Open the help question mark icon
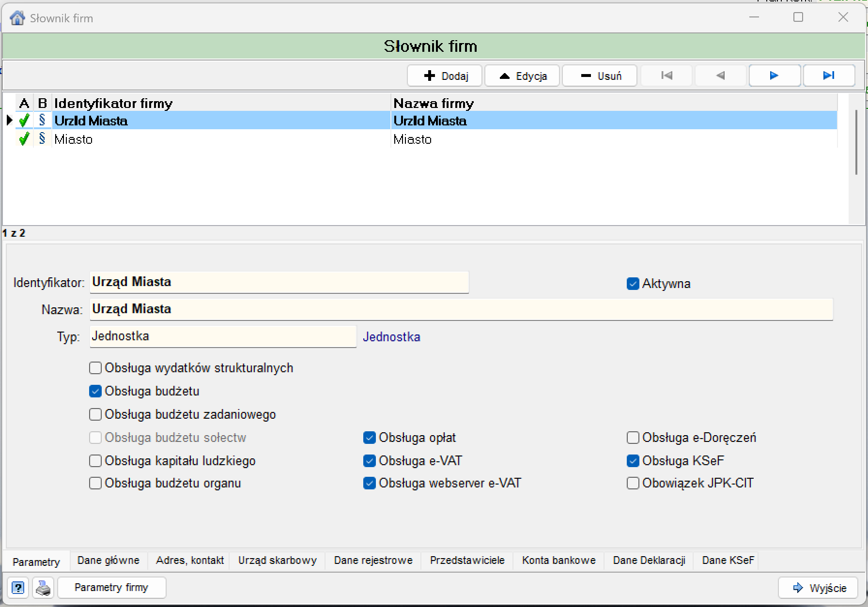This screenshot has width=868, height=607. 18,588
